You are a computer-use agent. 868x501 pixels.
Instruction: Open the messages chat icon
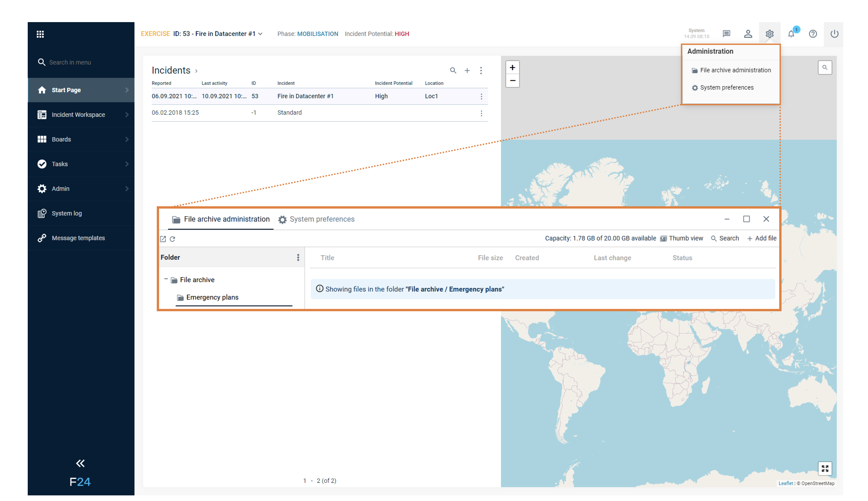726,34
